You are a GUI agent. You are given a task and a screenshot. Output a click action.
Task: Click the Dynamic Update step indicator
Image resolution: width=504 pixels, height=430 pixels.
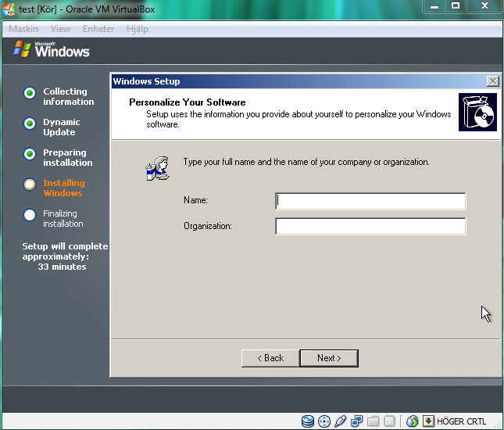(x=30, y=124)
